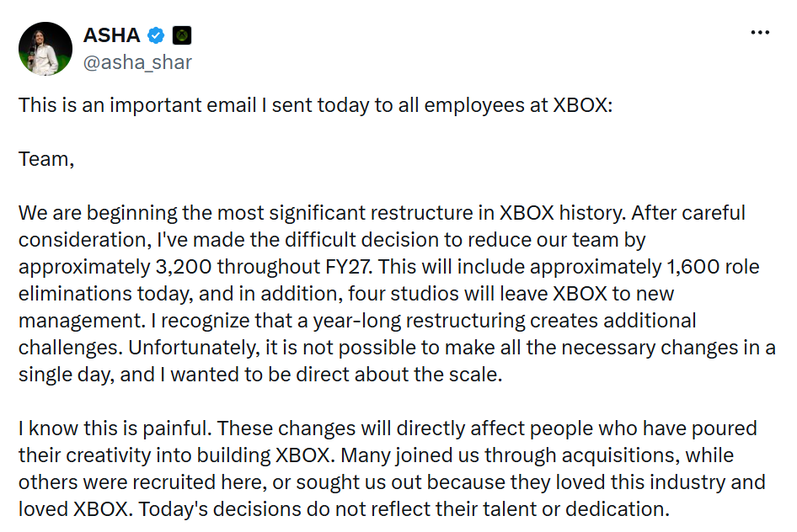Click the final line starting "loved XBOX"
Screen dimensions: 797x532
344,509
